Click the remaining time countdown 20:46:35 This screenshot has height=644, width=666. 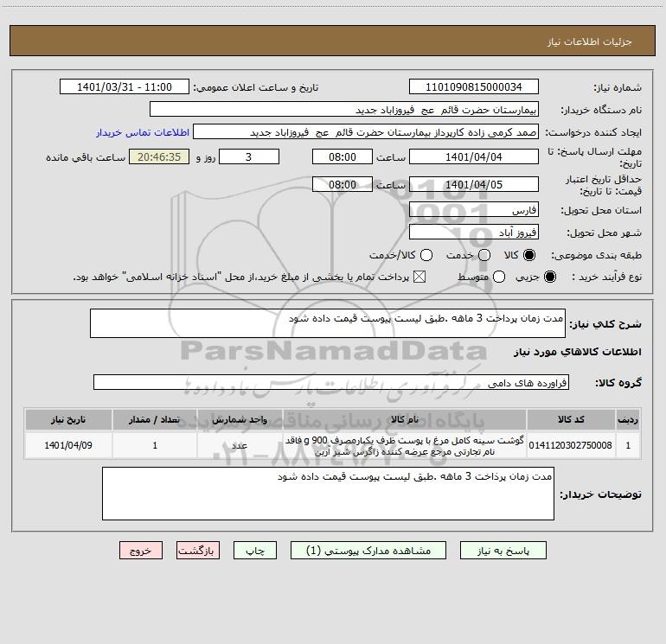159,156
